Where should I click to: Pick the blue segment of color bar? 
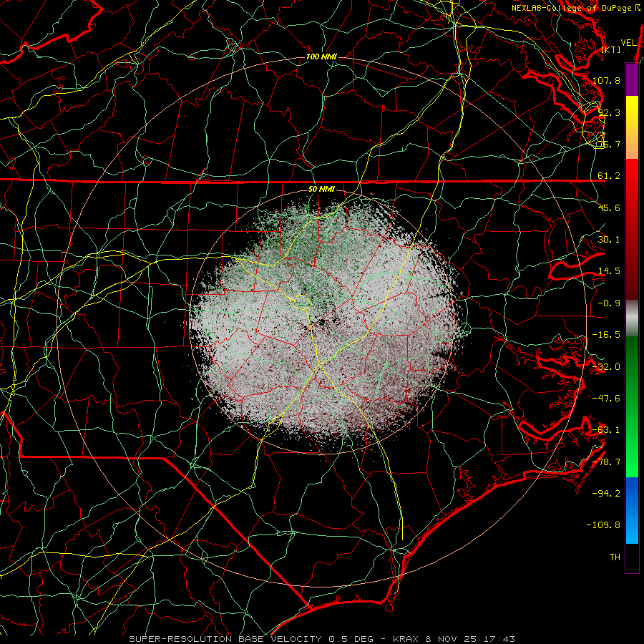click(632, 510)
